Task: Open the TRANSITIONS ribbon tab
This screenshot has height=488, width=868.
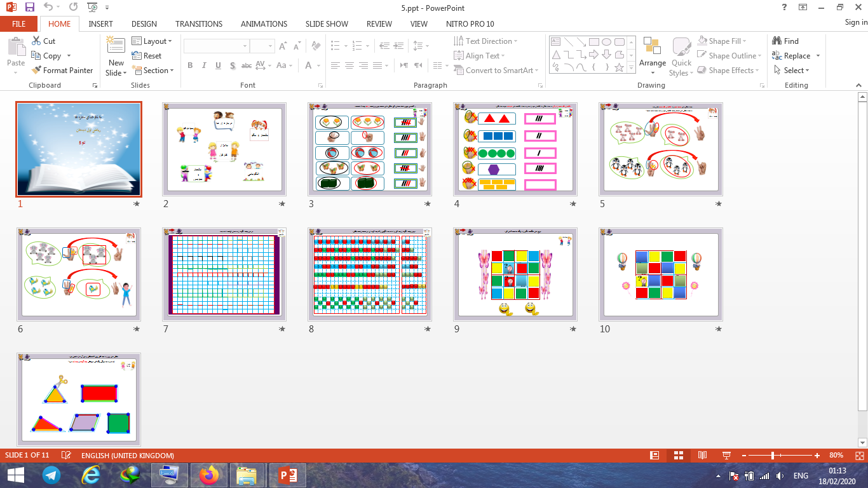Action: click(x=199, y=24)
